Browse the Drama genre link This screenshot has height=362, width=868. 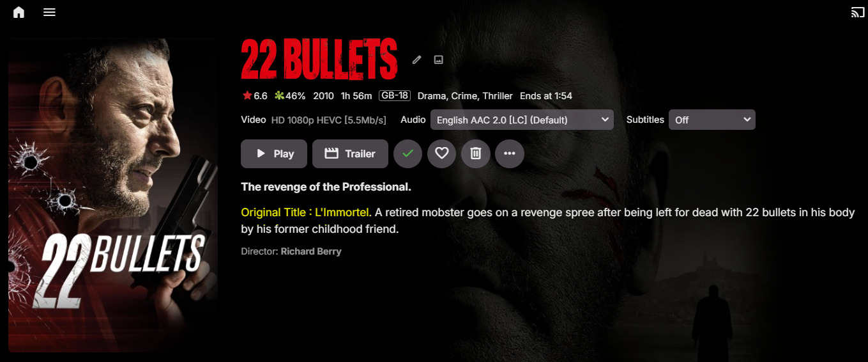[x=432, y=96]
